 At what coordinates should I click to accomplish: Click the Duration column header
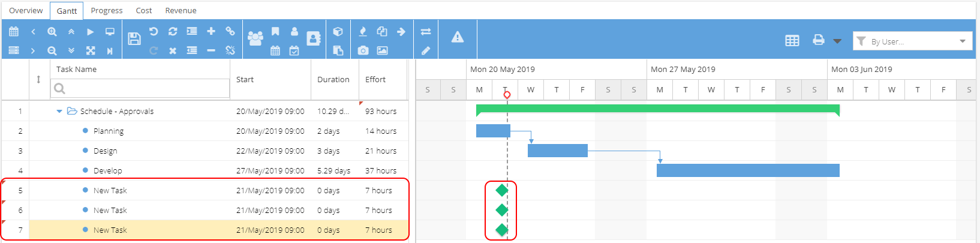point(333,79)
